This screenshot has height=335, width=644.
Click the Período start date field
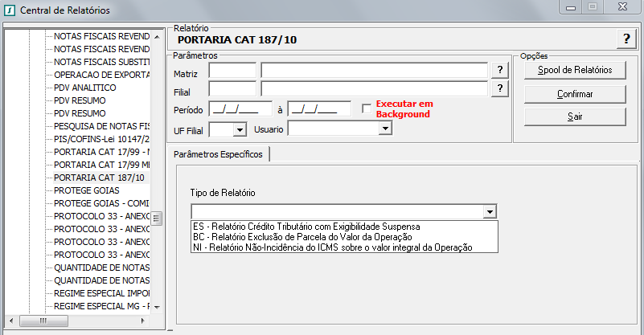coord(240,109)
